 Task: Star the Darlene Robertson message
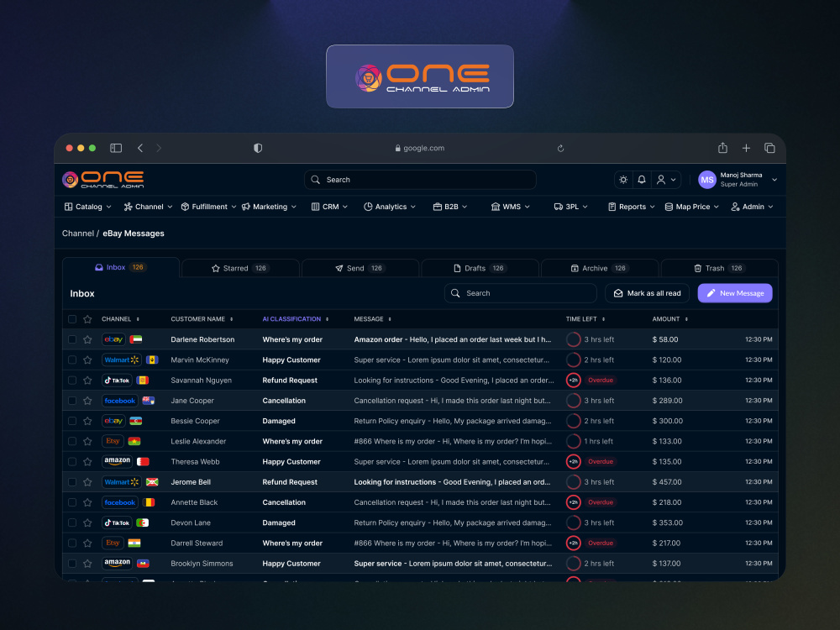click(x=87, y=339)
